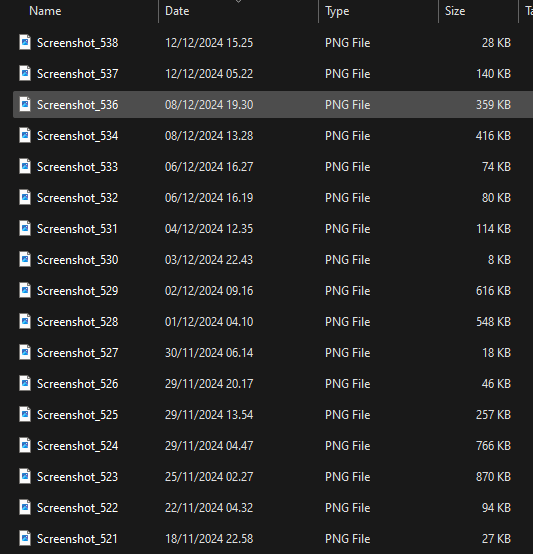The image size is (533, 554).
Task: Click the Screenshot_528 file name
Action: point(77,322)
